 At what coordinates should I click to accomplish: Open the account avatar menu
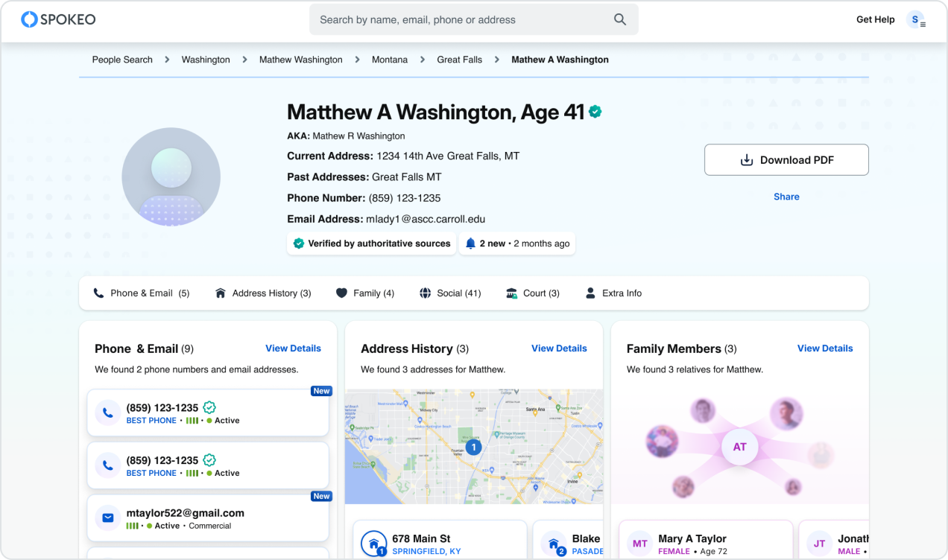coord(915,20)
